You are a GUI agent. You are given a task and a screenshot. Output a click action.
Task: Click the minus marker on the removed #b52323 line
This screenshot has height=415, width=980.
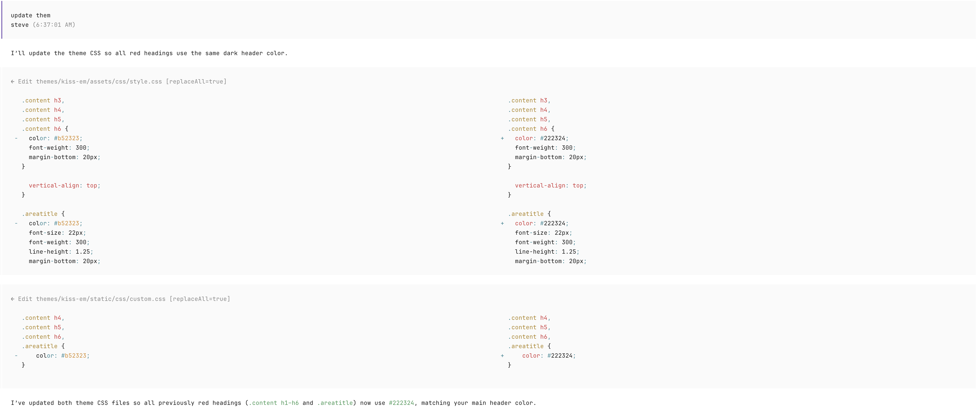(16, 138)
